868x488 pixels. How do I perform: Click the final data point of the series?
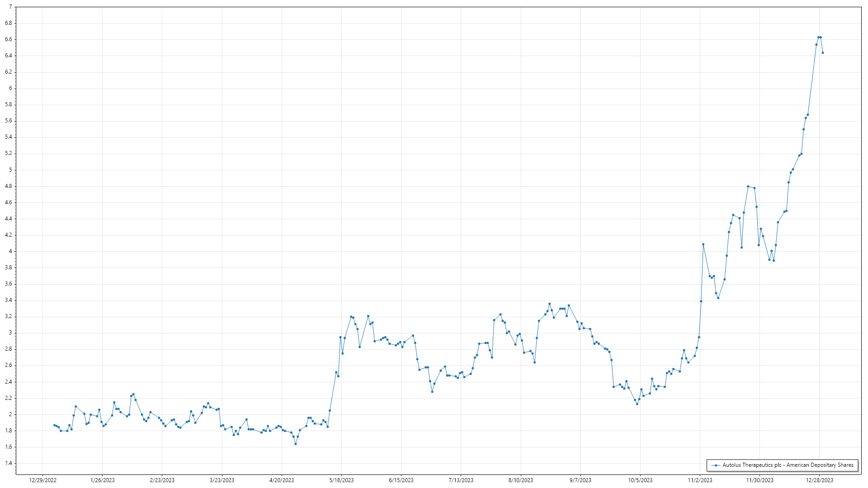823,53
